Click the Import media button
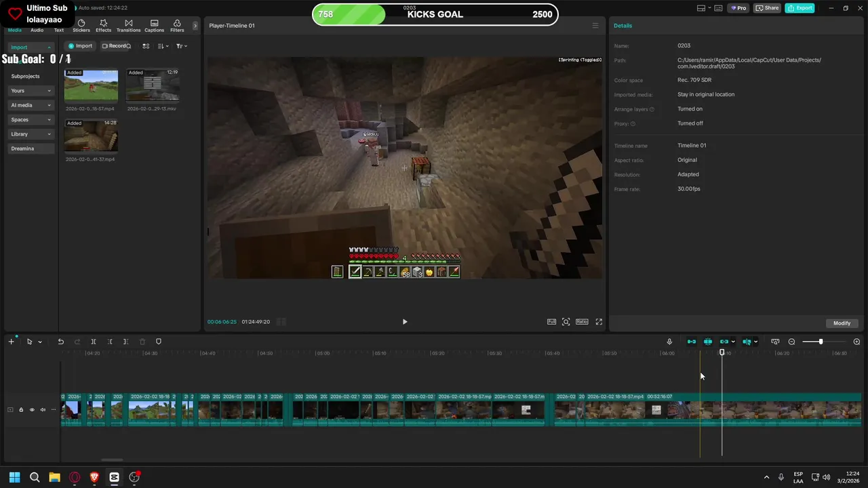Screen dimensions: 868x488 80,46
